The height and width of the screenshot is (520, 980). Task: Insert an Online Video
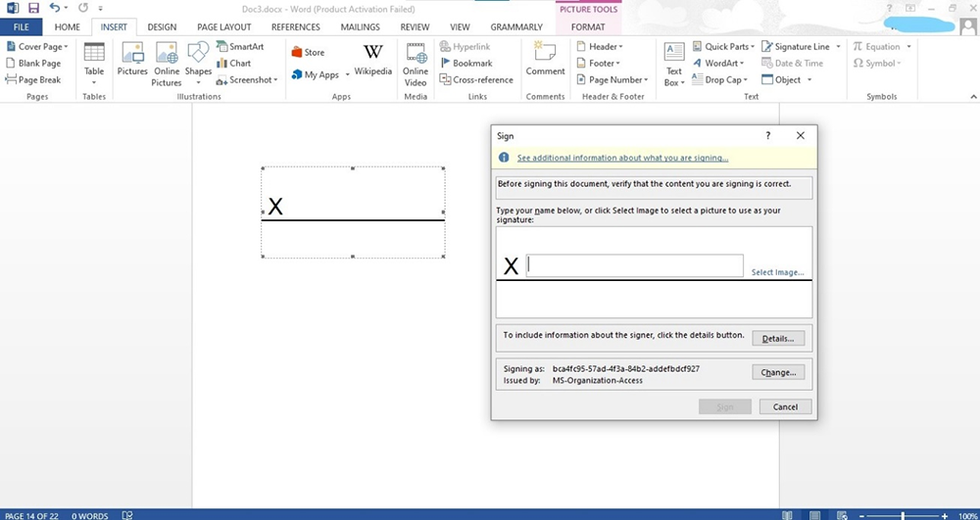[416, 62]
